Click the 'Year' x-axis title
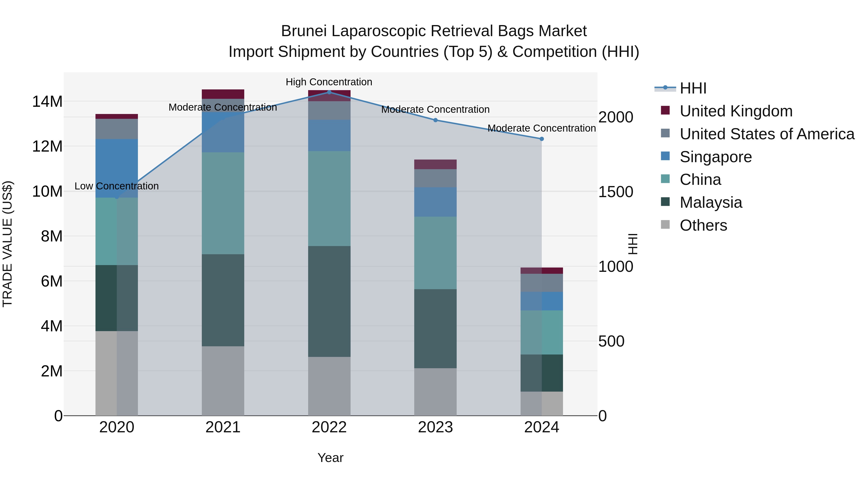This screenshot has width=868, height=488. pyautogui.click(x=331, y=458)
